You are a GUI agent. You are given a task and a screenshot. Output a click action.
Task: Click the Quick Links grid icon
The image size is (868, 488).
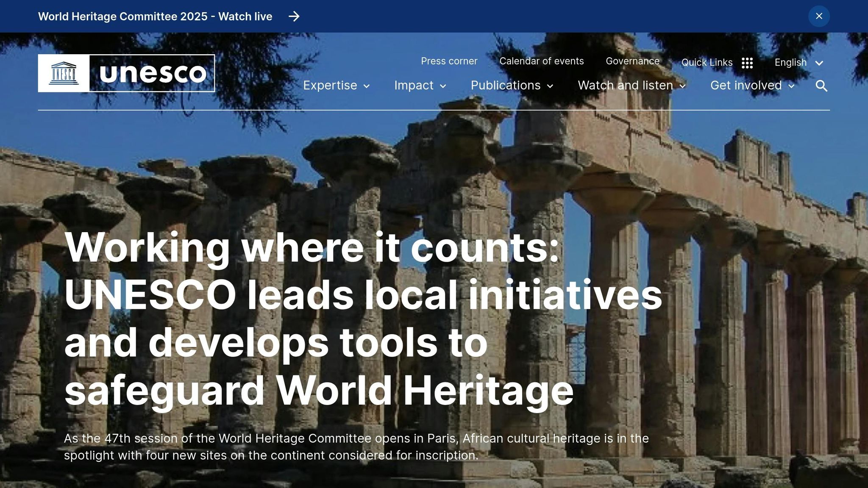[x=747, y=63]
